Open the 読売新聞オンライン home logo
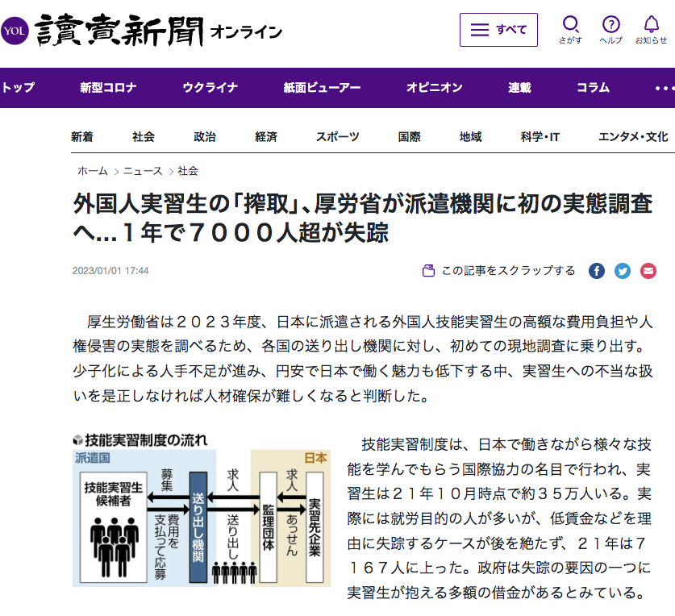 158,30
